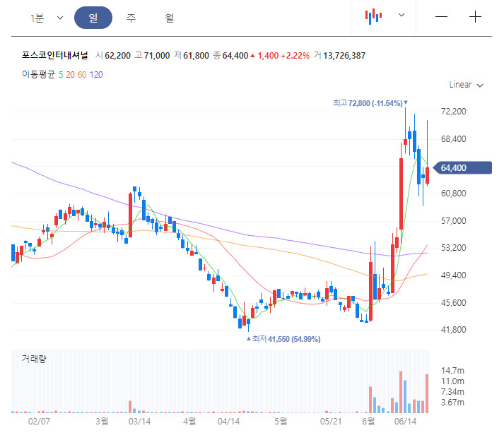The image size is (504, 440).
Task: Click the 3.67m volume axis label
Action: pos(452,403)
